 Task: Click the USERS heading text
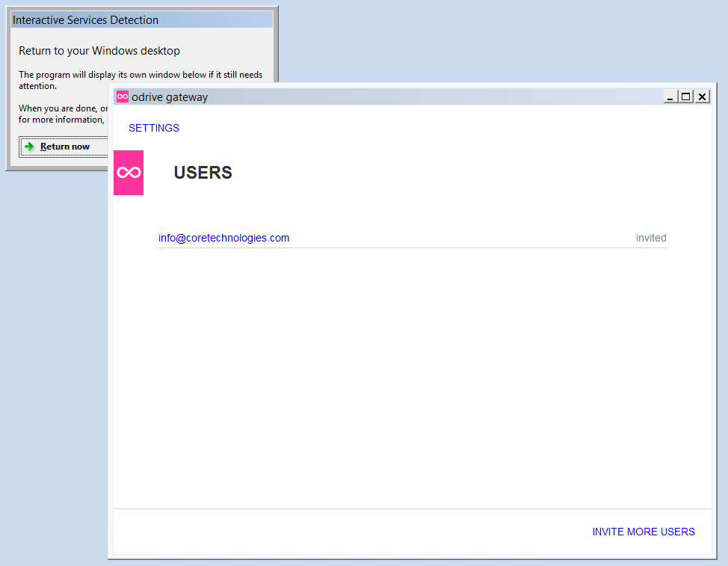click(x=203, y=173)
